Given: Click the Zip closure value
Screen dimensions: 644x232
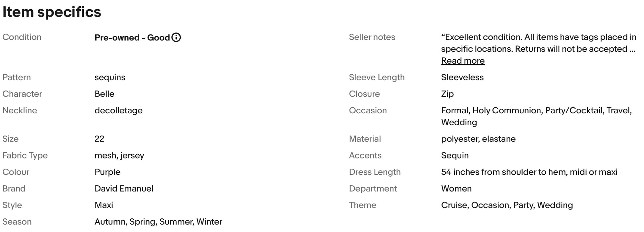Looking at the screenshot, I should 447,94.
